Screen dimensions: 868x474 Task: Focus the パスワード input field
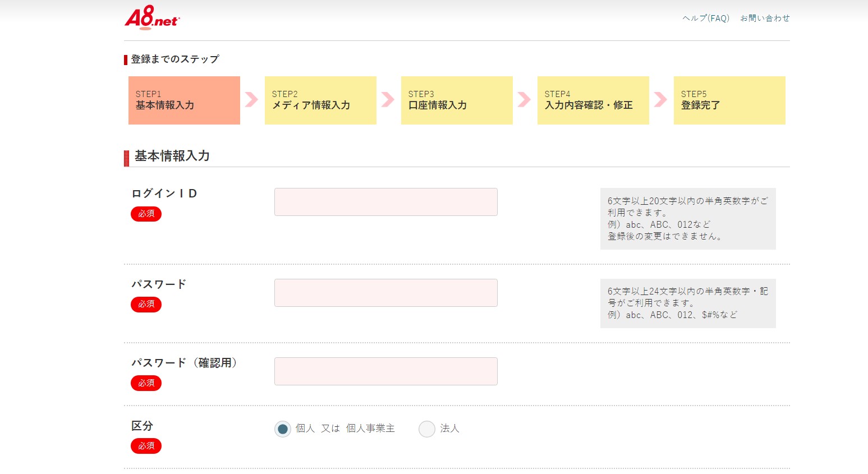[386, 293]
